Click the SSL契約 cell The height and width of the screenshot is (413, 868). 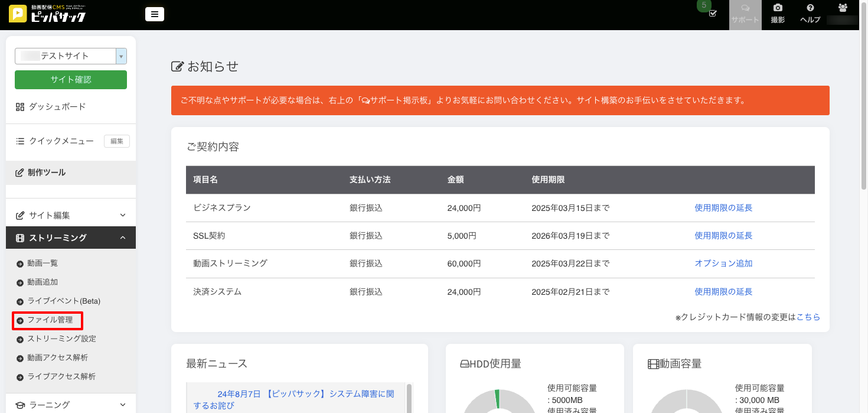pyautogui.click(x=209, y=236)
